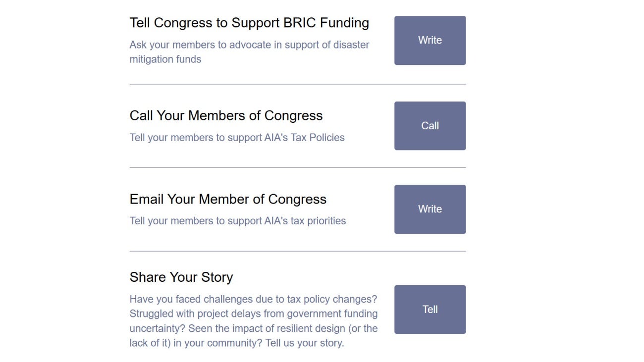Click divider line below BRIC Funding section

click(297, 84)
